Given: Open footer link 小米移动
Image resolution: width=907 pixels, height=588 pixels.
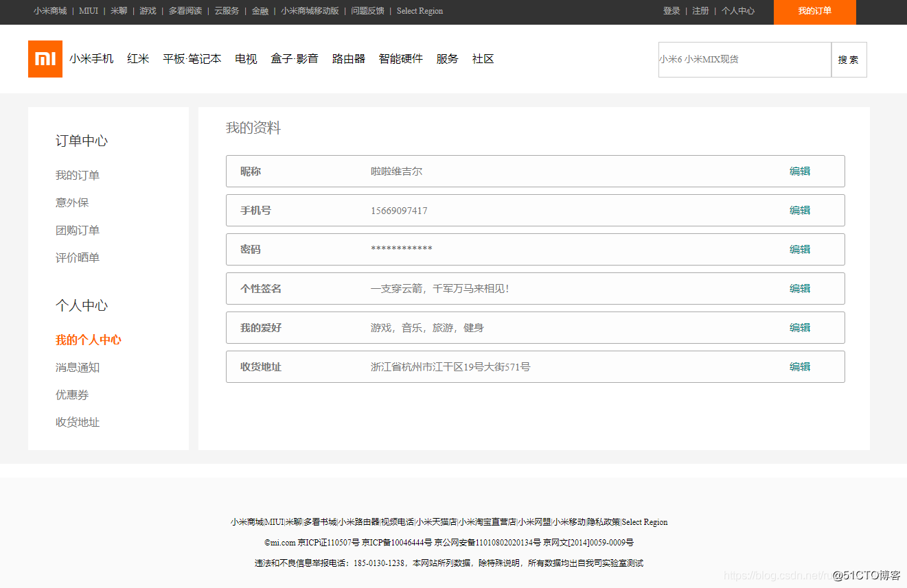Looking at the screenshot, I should 569,522.
